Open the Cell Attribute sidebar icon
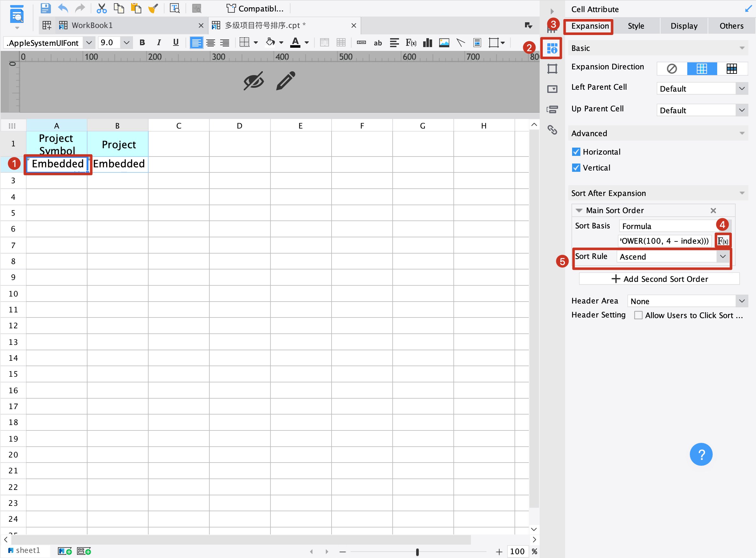The height and width of the screenshot is (558, 756). pos(553,48)
